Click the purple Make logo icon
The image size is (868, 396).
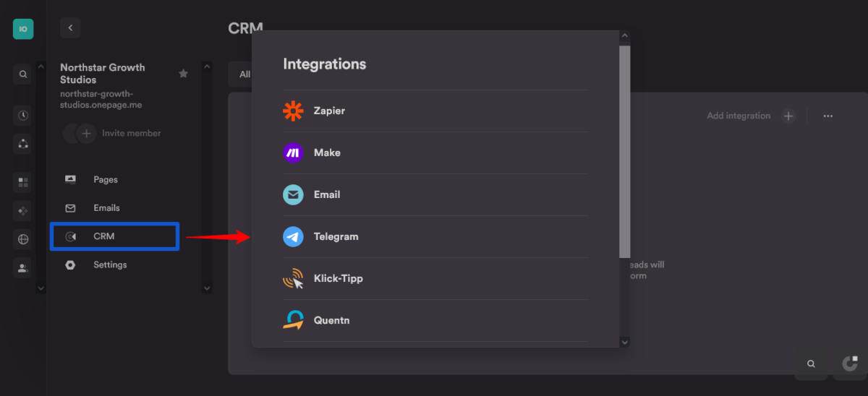pyautogui.click(x=293, y=153)
